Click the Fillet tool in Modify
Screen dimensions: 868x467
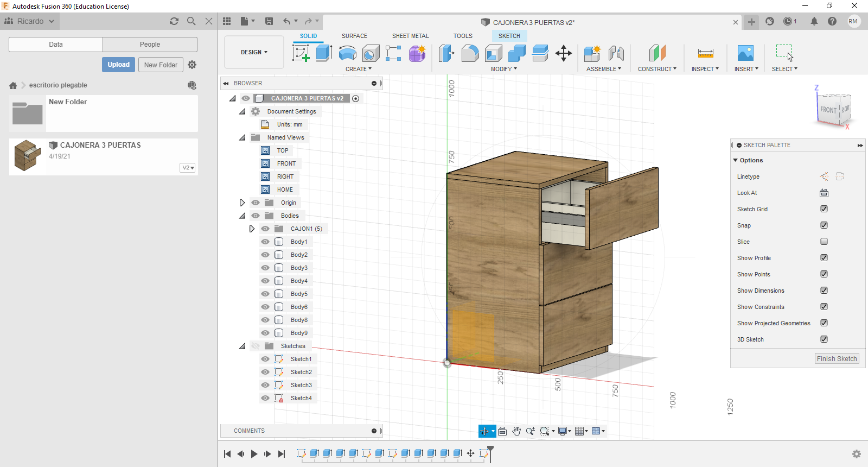tap(470, 53)
